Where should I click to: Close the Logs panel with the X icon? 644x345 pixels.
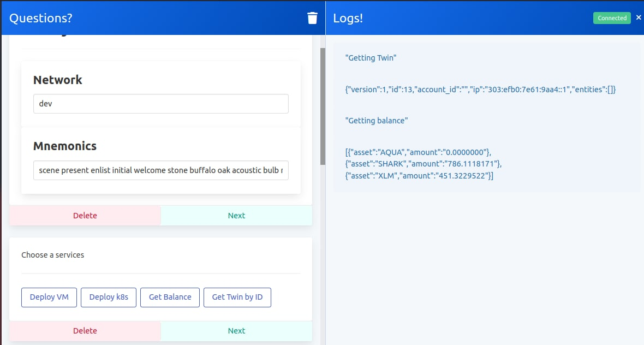tap(639, 17)
